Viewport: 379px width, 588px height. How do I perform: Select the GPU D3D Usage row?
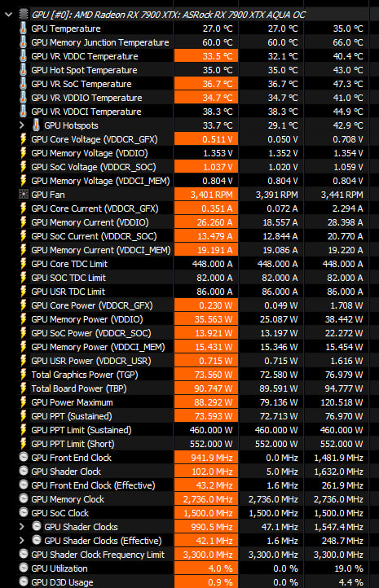coord(189,582)
